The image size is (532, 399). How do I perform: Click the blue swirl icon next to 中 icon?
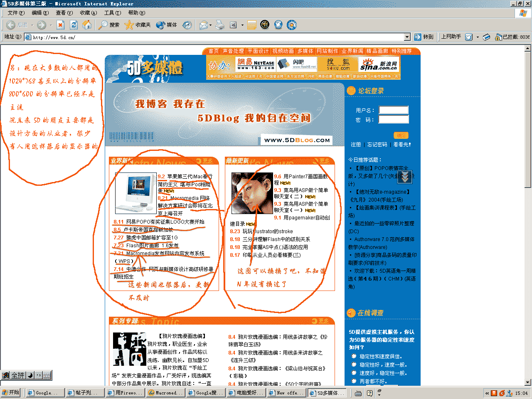pyautogui.click(x=278, y=25)
